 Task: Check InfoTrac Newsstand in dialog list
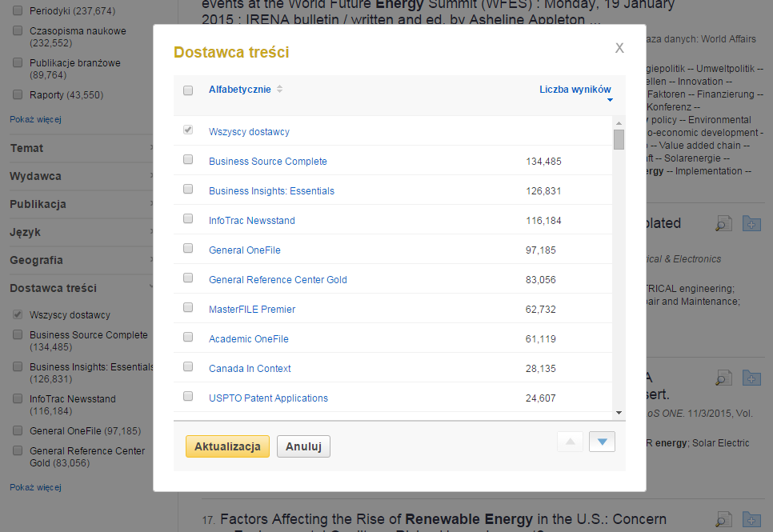(x=188, y=218)
